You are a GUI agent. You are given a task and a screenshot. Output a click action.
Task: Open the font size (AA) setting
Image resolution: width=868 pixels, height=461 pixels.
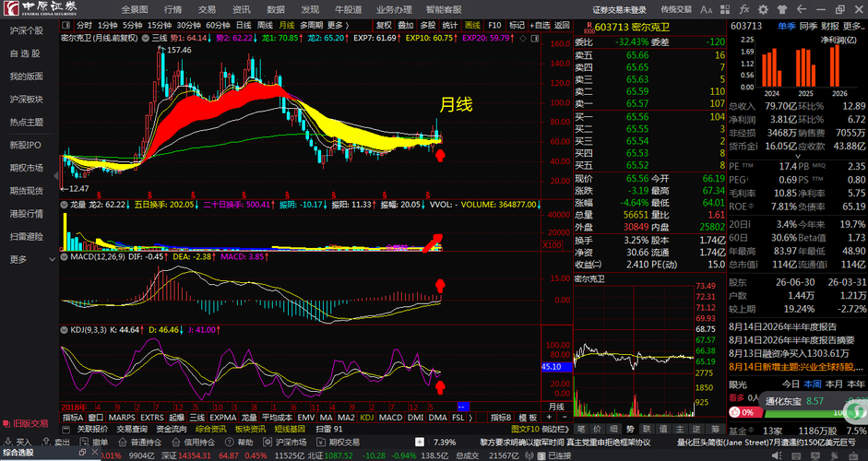click(x=707, y=9)
